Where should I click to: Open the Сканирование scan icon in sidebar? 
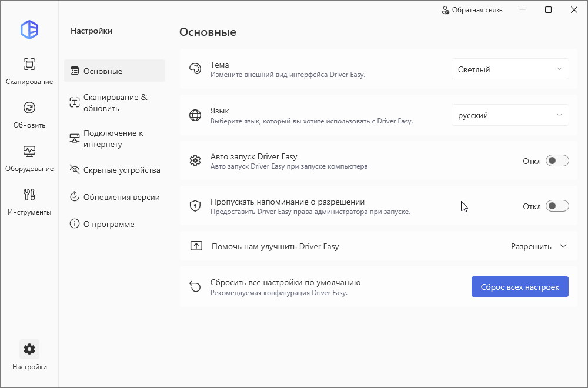pyautogui.click(x=29, y=63)
